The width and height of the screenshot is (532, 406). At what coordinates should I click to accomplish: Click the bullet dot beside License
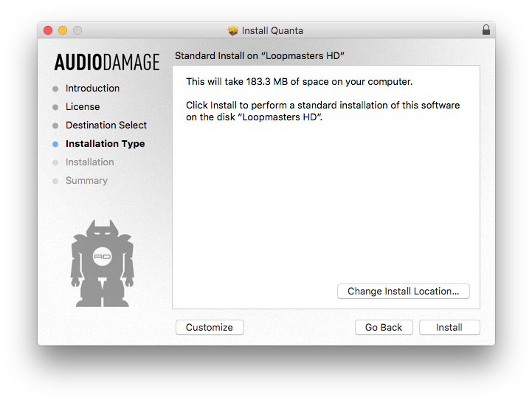pyautogui.click(x=55, y=107)
